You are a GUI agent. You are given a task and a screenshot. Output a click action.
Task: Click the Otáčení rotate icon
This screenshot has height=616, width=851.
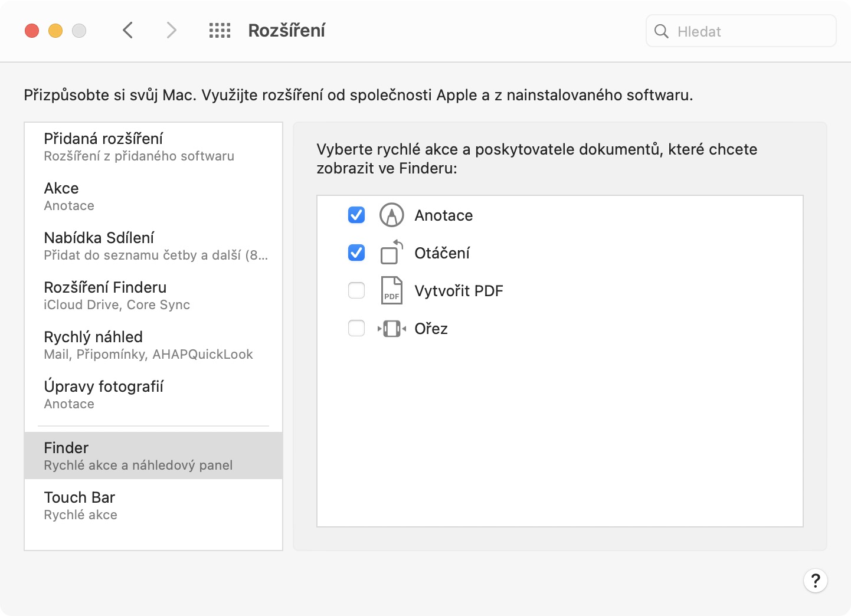(x=391, y=253)
